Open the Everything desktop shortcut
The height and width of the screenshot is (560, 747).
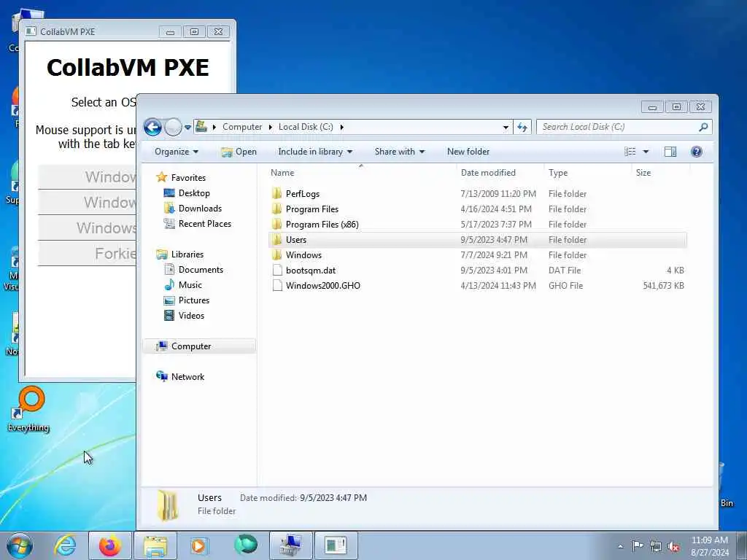tap(29, 410)
